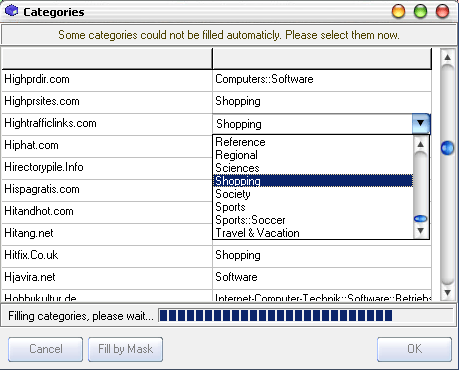Pick Sports::Soccer from the category list
459x370 pixels.
(x=313, y=220)
